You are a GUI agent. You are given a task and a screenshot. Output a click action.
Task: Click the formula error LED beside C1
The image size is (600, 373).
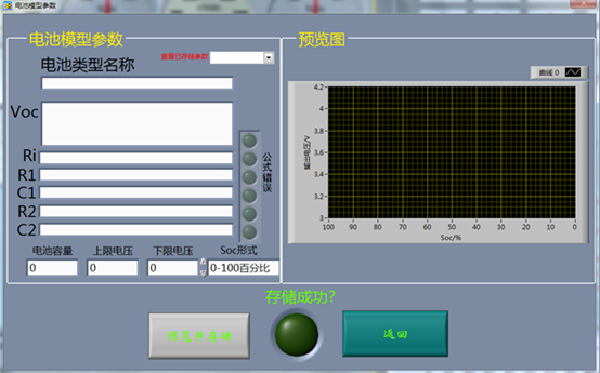tap(250, 195)
